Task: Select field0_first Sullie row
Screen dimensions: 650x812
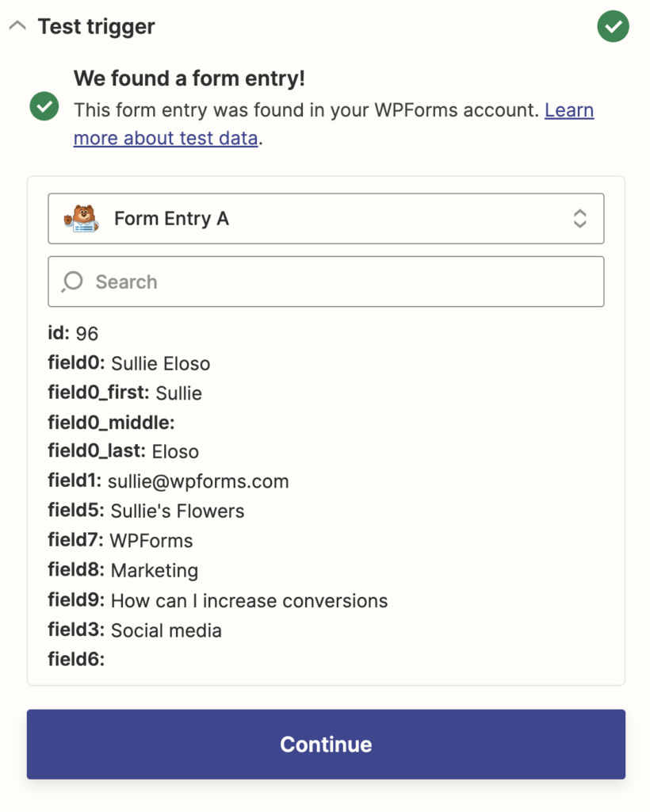Action: (x=124, y=393)
